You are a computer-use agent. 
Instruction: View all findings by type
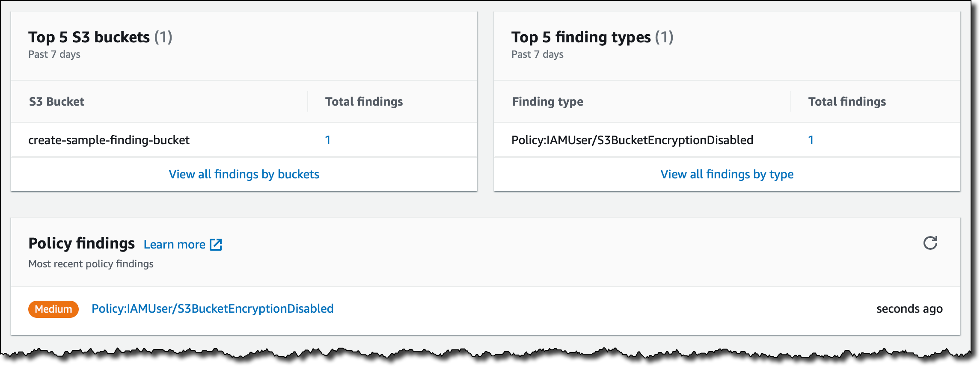tap(727, 174)
